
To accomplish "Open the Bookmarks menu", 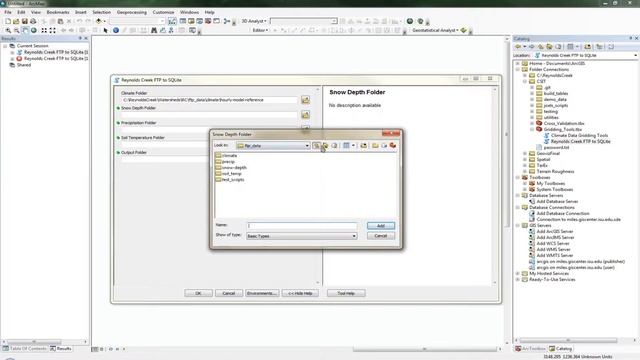I will click(58, 13).
